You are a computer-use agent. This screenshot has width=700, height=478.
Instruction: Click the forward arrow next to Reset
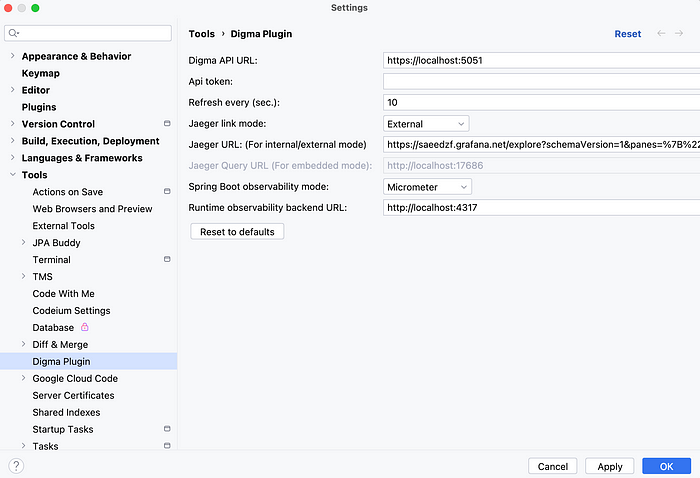679,33
